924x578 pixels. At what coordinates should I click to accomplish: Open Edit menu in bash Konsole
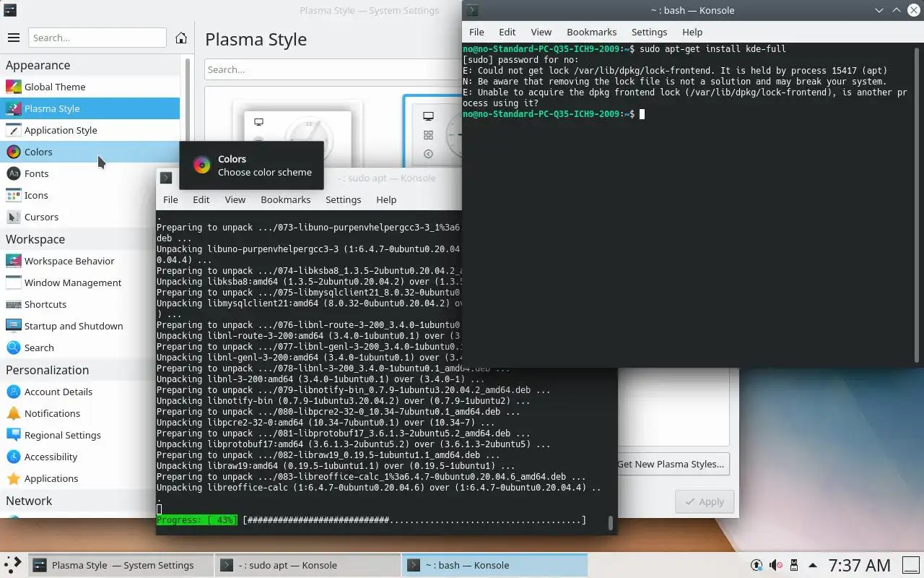pyautogui.click(x=507, y=32)
